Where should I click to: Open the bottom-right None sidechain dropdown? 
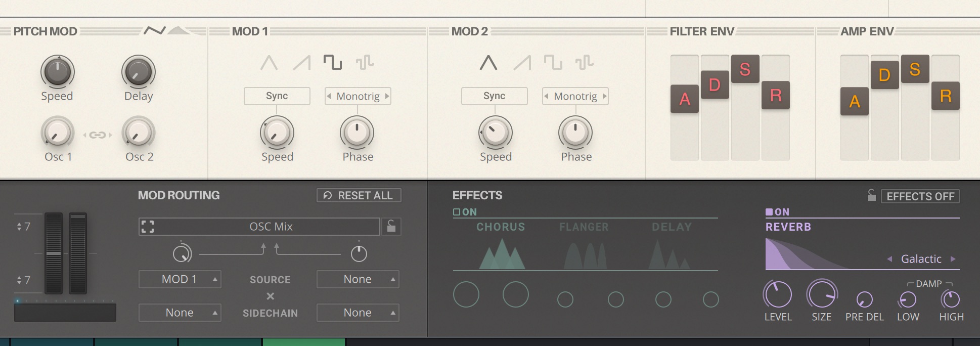pos(358,313)
